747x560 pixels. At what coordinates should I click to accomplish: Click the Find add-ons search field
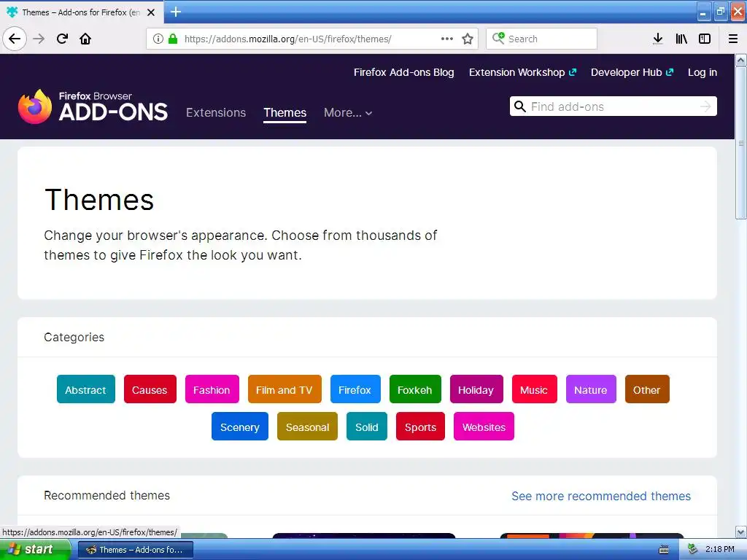coord(614,106)
